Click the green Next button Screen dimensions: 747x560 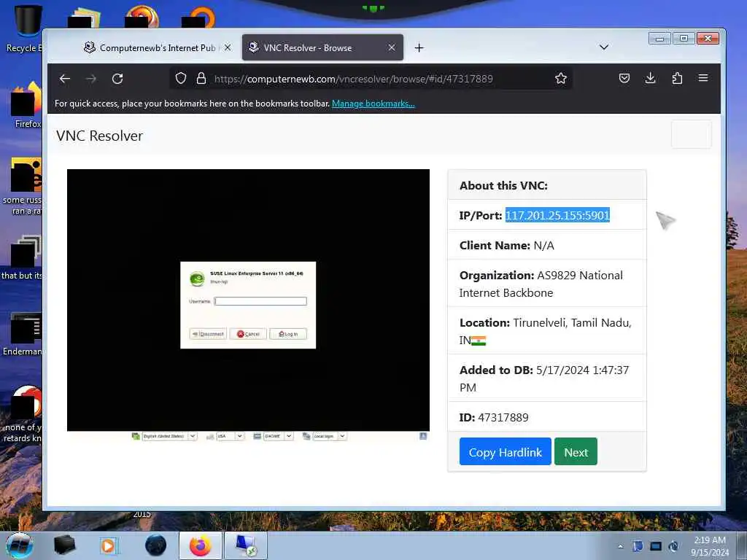tap(576, 452)
